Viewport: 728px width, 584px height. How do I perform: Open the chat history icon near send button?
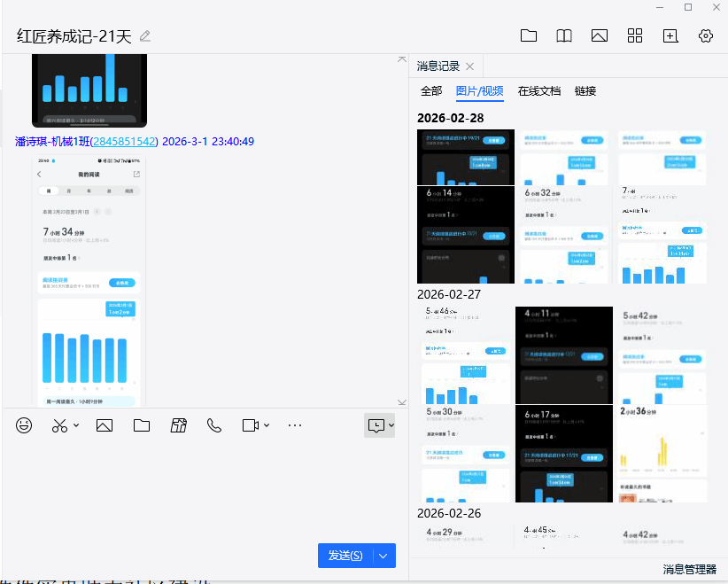pyautogui.click(x=378, y=425)
